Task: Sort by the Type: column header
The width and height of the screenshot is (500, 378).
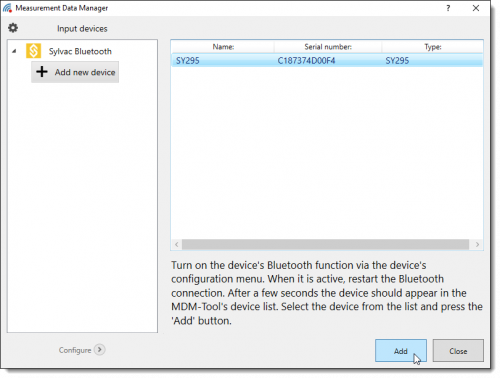Action: click(433, 47)
